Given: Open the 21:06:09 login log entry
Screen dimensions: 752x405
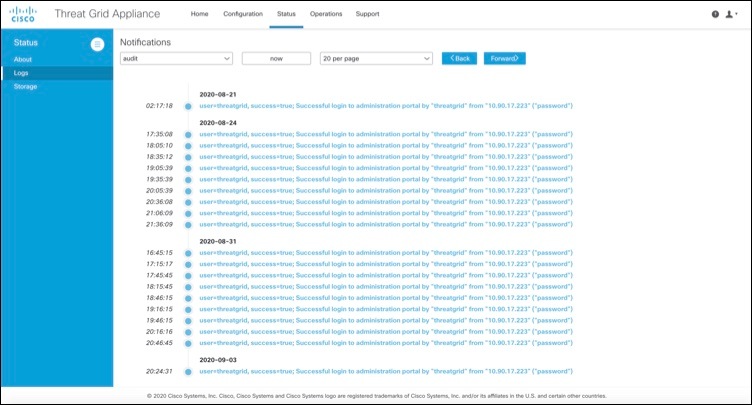Looking at the screenshot, I should (386, 213).
